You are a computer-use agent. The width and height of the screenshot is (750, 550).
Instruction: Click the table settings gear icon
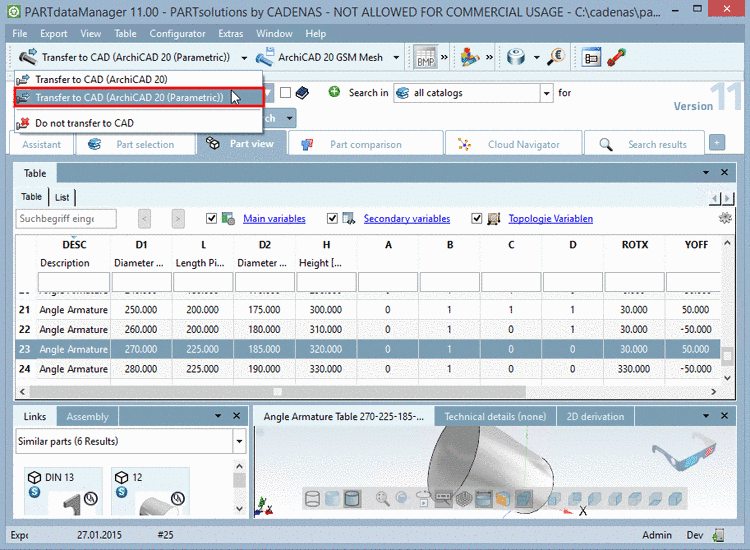click(725, 218)
